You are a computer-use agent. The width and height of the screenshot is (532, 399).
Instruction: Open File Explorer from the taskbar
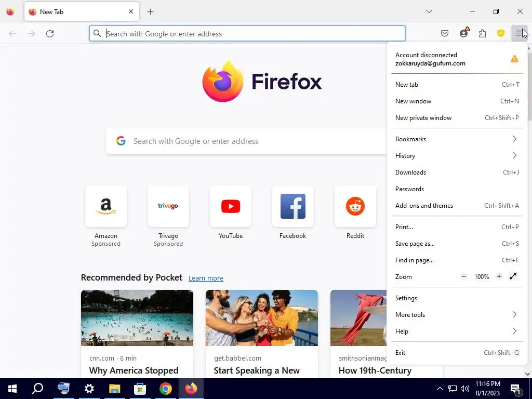114,389
